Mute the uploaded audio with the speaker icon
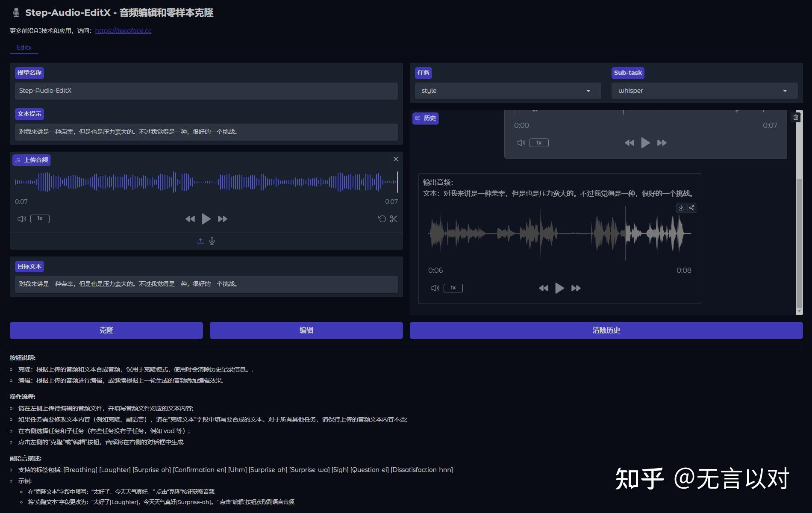812x513 pixels. point(21,218)
